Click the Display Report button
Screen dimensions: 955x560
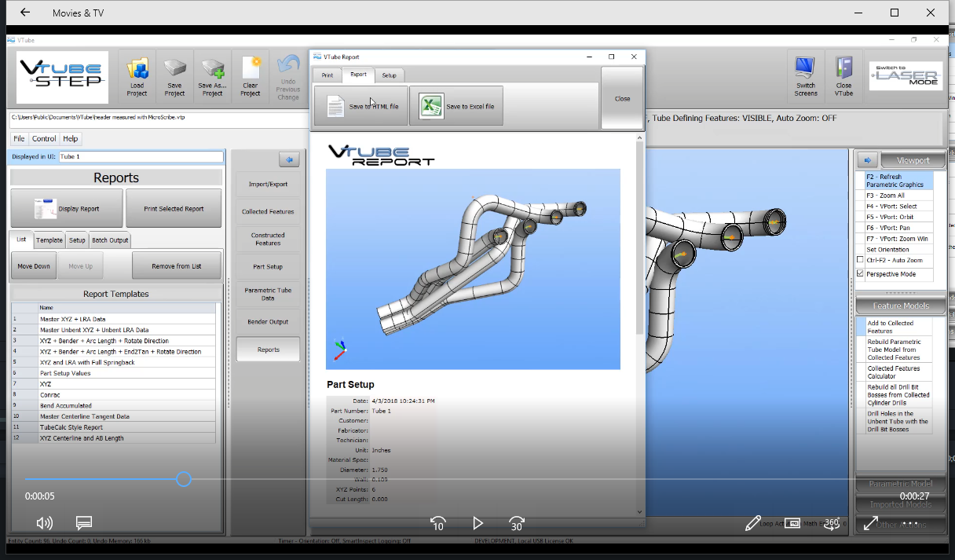pyautogui.click(x=67, y=209)
